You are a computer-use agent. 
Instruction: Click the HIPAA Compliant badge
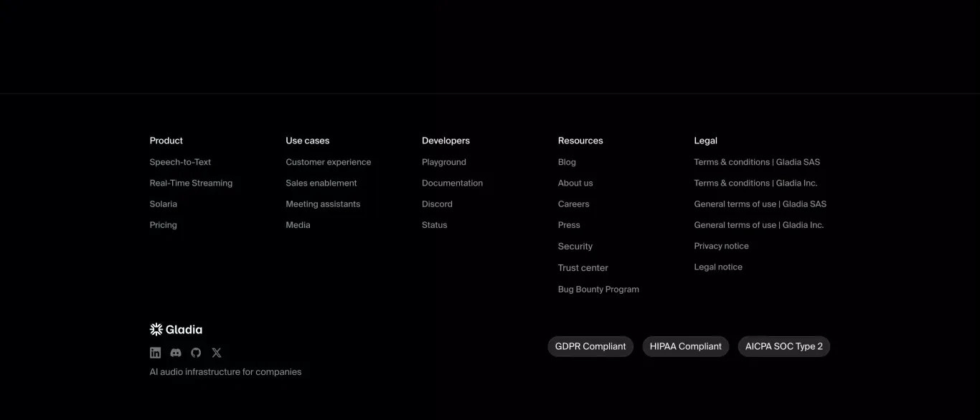click(x=685, y=346)
